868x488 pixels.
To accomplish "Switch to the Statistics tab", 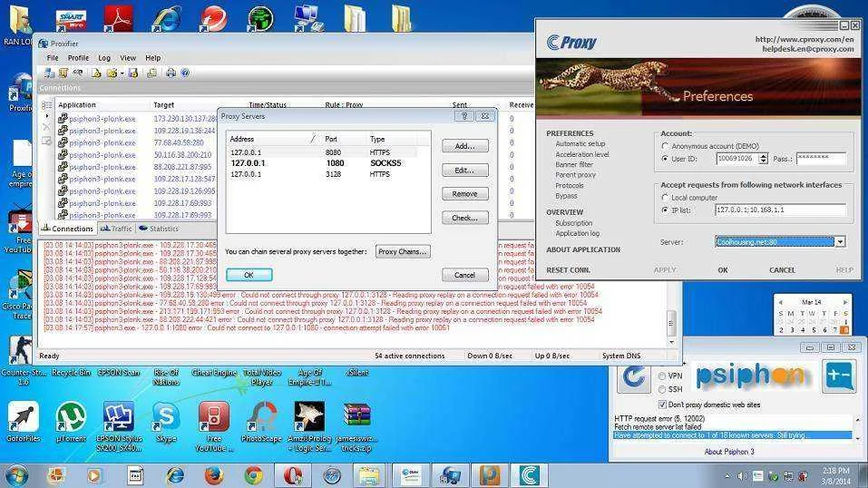I will [x=159, y=229].
